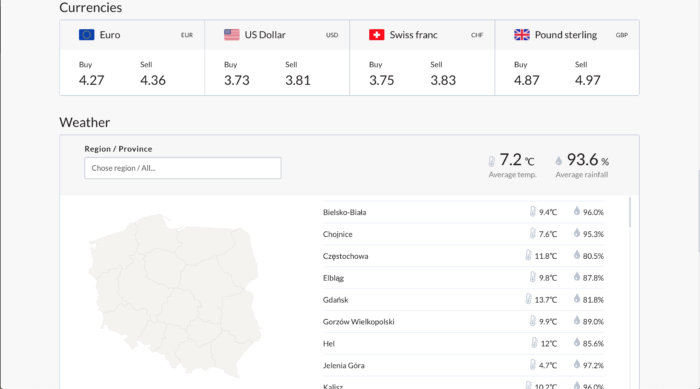Click the droplet icon in Częstochowa row
700x389 pixels.
577,255
